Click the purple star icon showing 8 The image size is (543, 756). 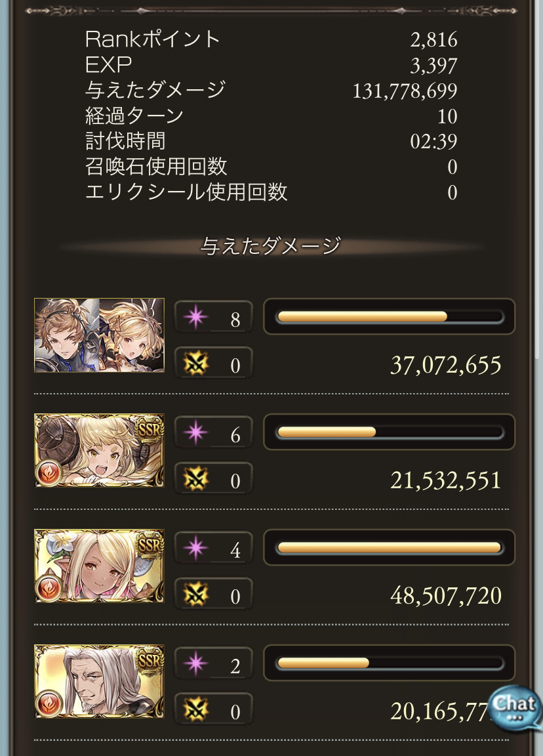[196, 318]
